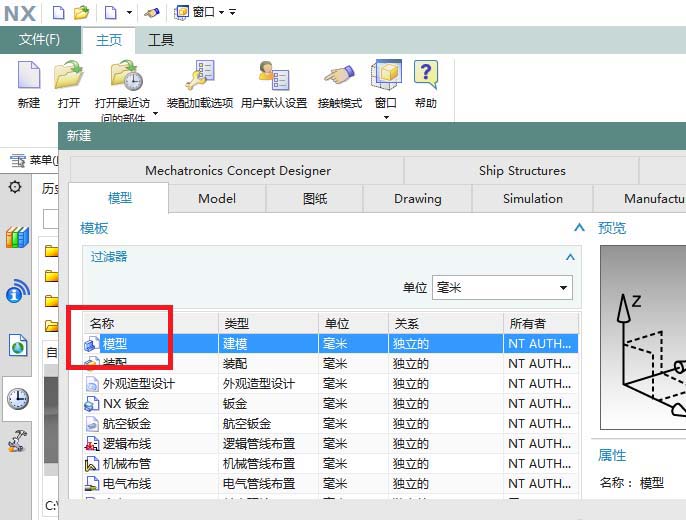The width and height of the screenshot is (686, 520).
Task: Sort by 单位 column header
Action: tap(354, 324)
